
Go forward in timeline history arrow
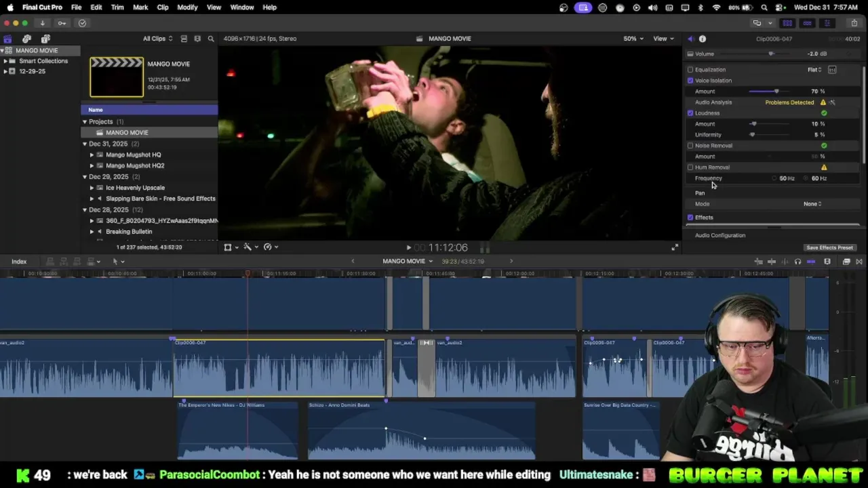pos(511,261)
